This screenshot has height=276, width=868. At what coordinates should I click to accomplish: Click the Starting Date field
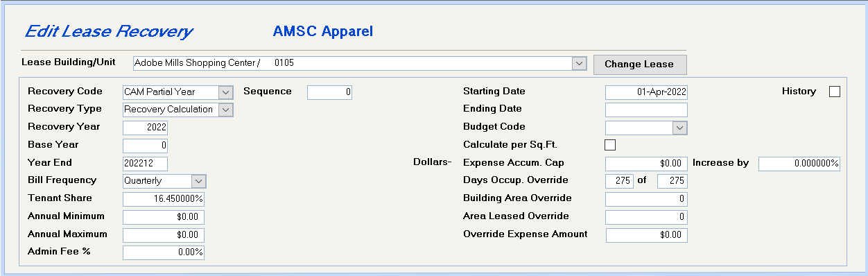click(646, 92)
